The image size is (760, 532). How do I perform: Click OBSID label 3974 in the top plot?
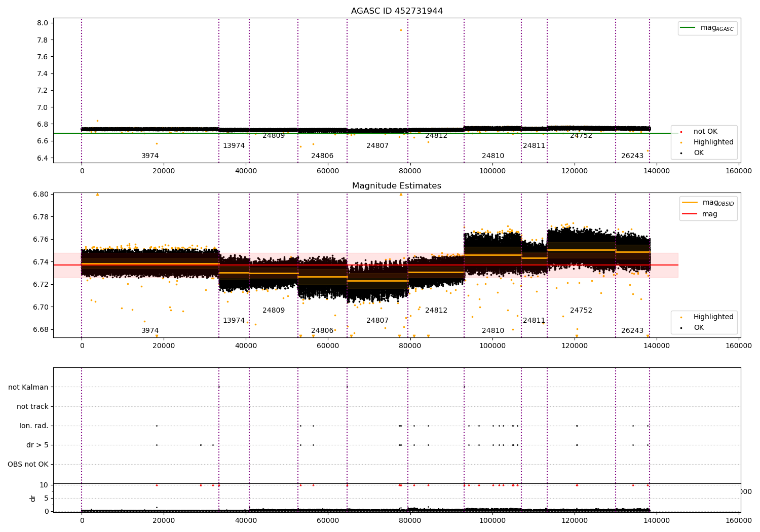(x=150, y=156)
